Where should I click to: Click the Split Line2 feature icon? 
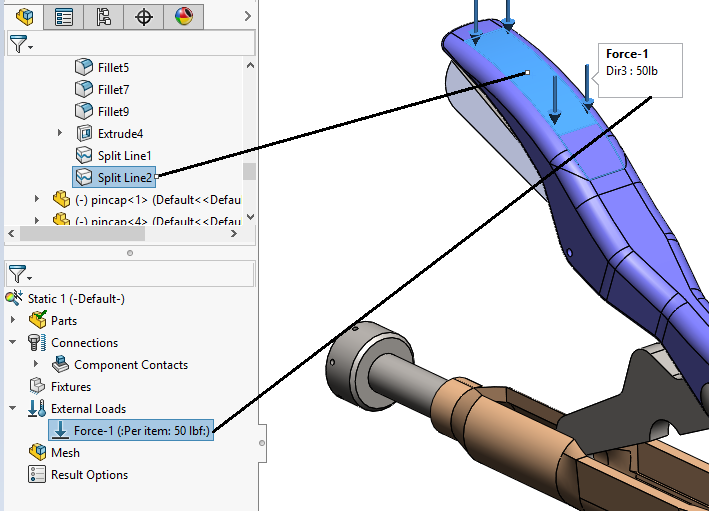tap(84, 177)
